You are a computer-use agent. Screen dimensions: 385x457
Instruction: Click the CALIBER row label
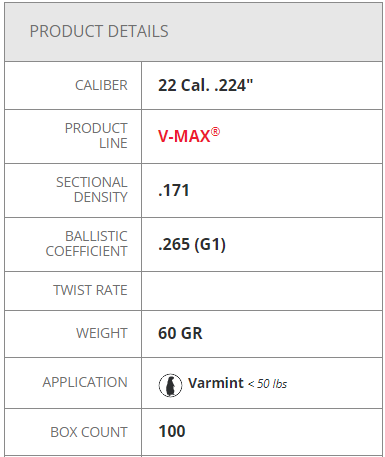101,85
